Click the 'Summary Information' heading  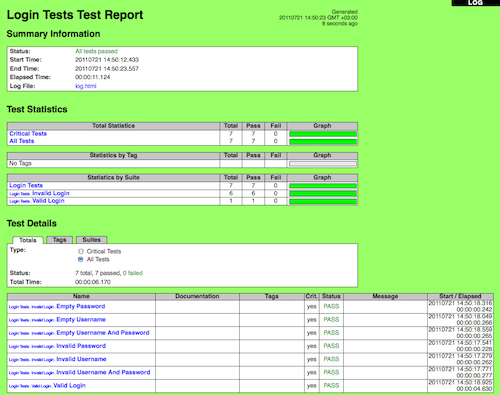pyautogui.click(x=53, y=34)
